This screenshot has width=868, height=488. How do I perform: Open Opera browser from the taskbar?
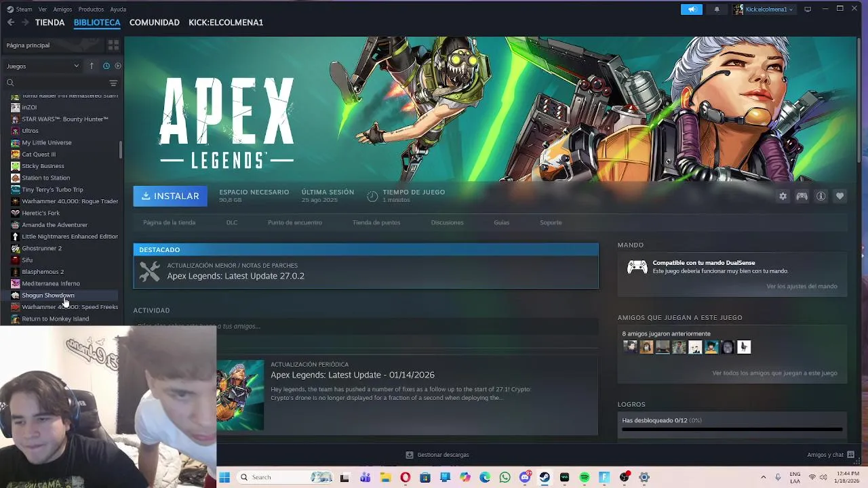[405, 477]
